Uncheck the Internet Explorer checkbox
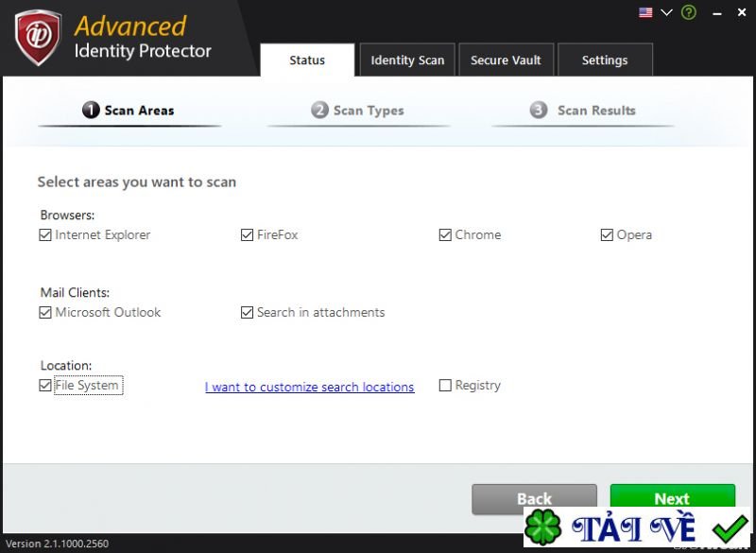Screen dimensions: 756x553 coord(44,234)
